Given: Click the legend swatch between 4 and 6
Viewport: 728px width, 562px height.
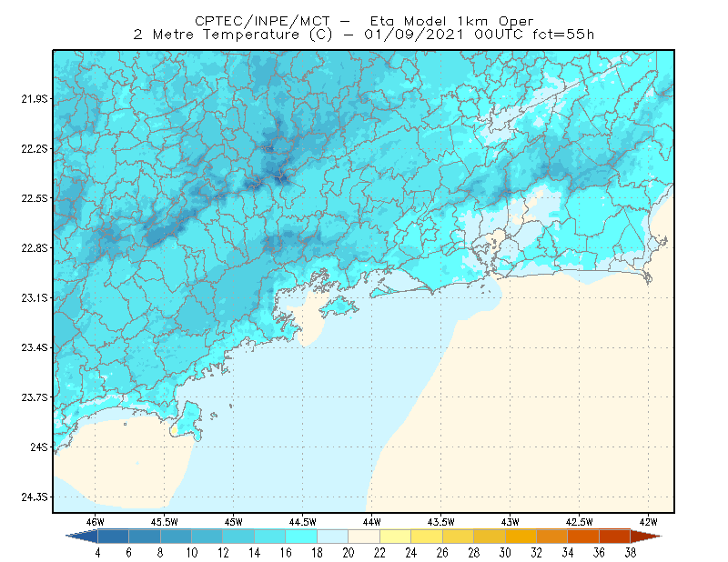Looking at the screenshot, I should click(113, 537).
